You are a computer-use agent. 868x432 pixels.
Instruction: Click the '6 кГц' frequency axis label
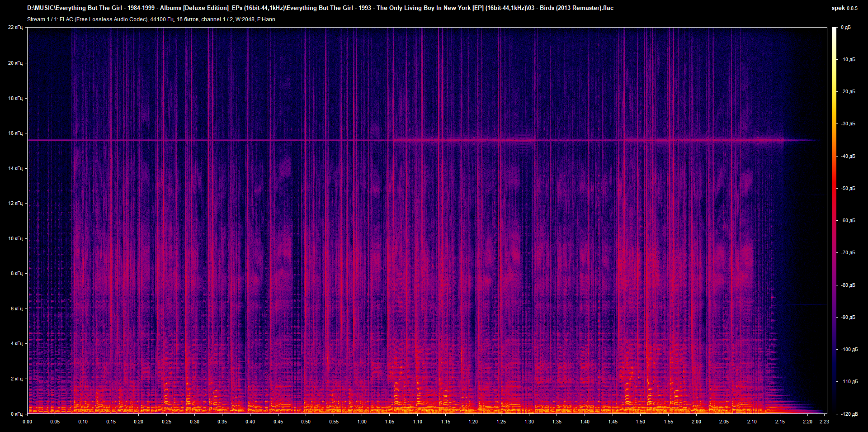17,309
